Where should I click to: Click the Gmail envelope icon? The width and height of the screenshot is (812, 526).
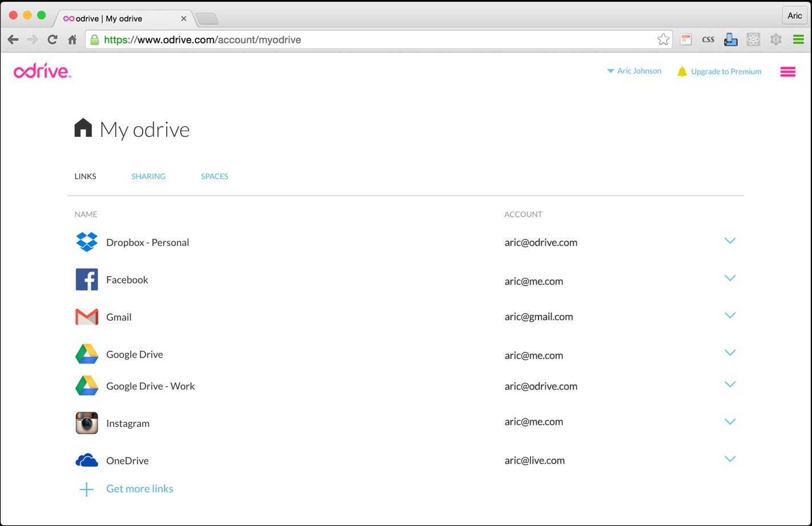[x=87, y=317]
